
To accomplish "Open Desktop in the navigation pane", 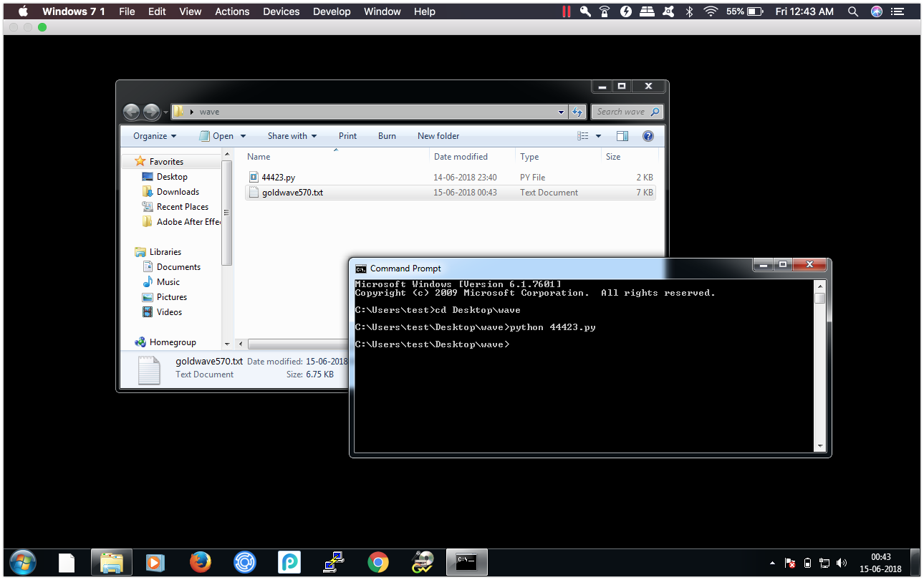I will (x=172, y=177).
